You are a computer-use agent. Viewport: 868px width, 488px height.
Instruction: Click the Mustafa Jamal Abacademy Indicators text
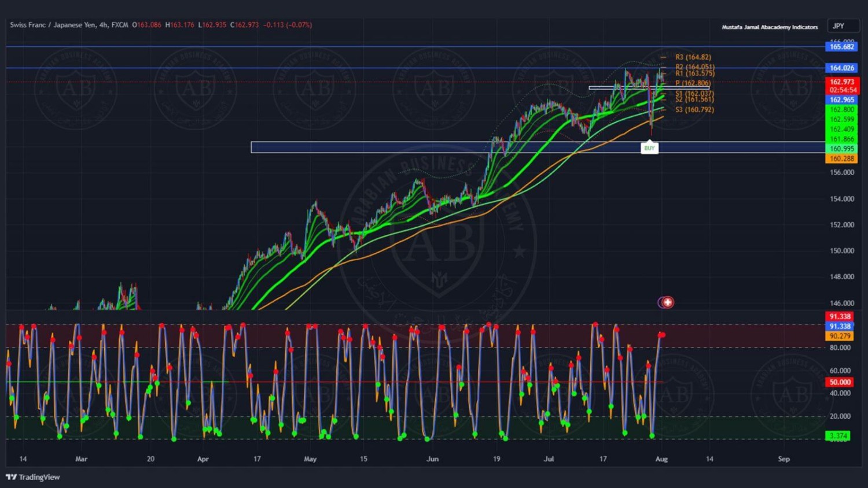770,27
